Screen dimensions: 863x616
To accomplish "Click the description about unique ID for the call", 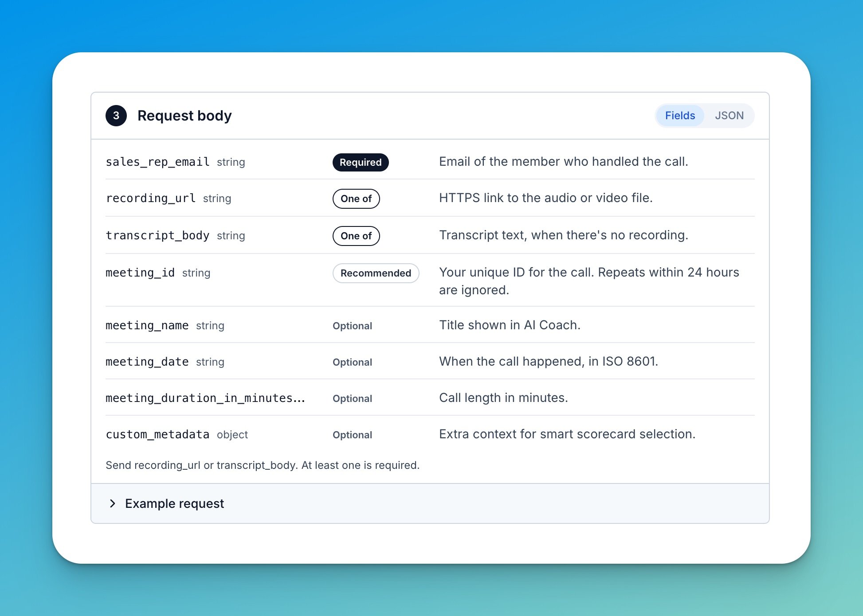I will (589, 281).
